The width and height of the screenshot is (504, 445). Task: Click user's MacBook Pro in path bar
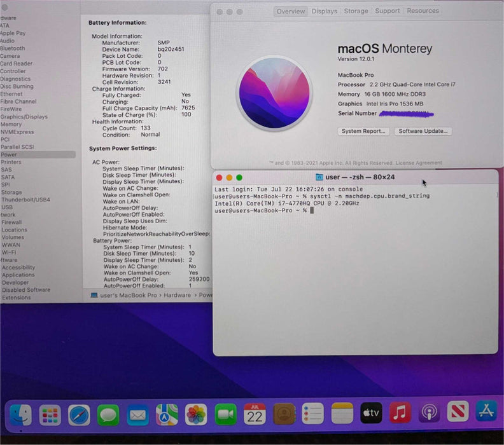[129, 295]
